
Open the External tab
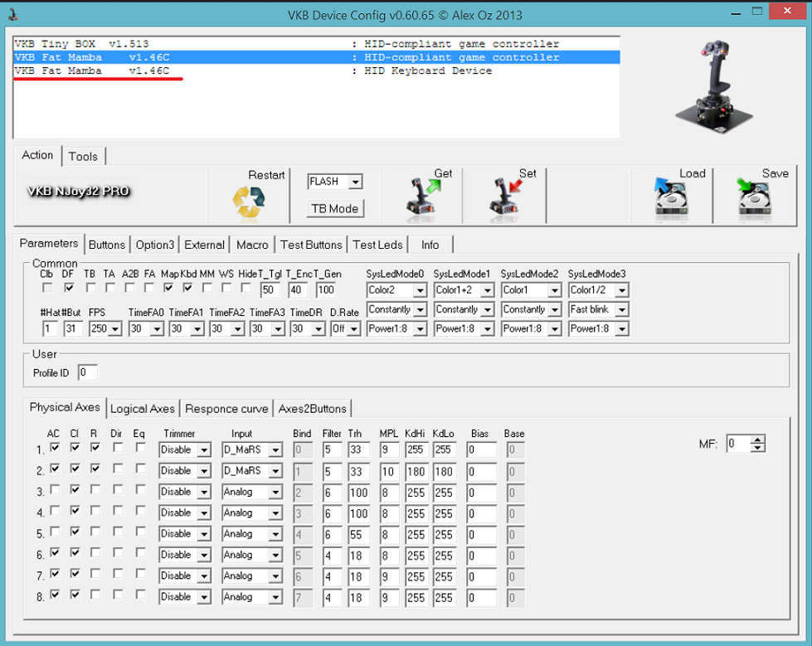click(205, 245)
